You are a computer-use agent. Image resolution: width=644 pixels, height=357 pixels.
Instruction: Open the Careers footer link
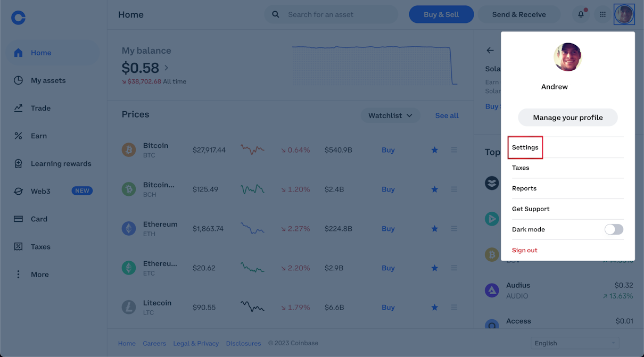(154, 343)
